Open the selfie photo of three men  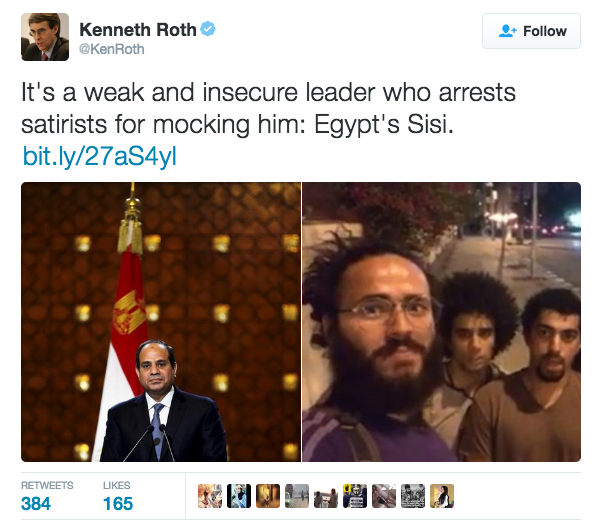pyautogui.click(x=441, y=322)
